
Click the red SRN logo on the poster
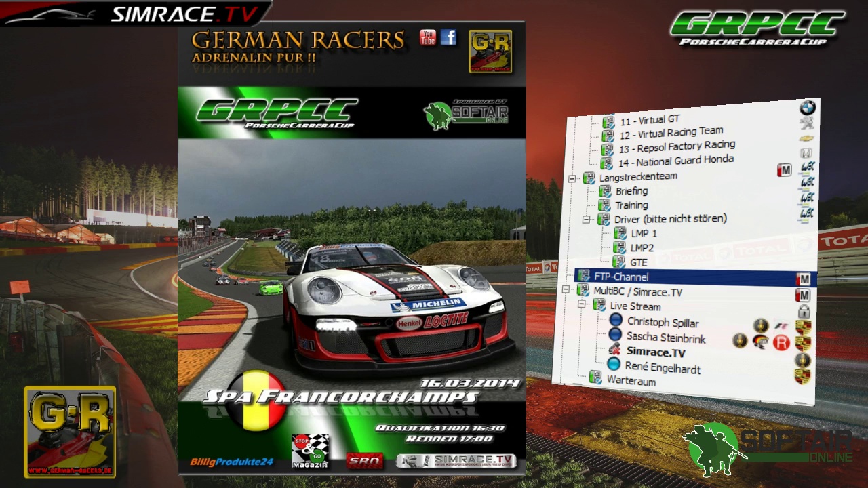point(365,461)
